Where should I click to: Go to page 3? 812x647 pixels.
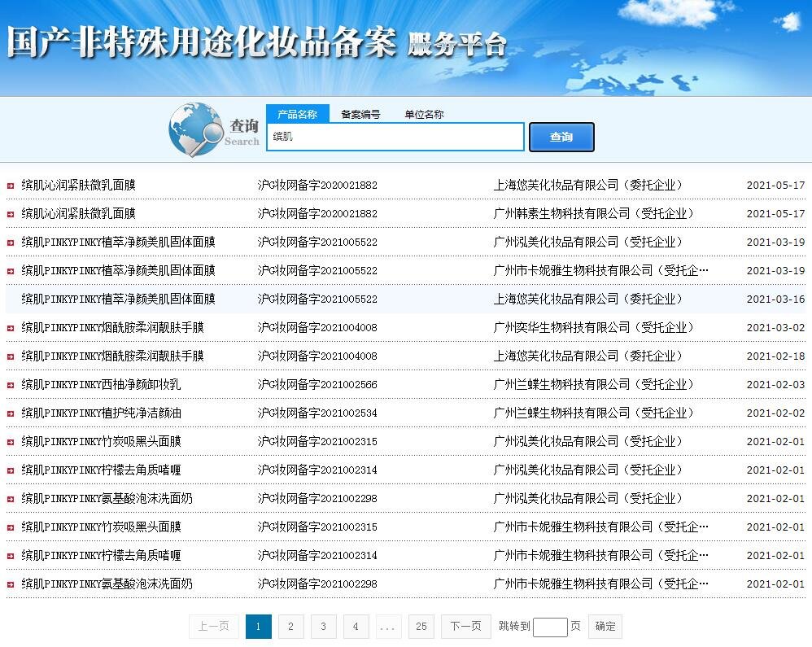tap(324, 627)
